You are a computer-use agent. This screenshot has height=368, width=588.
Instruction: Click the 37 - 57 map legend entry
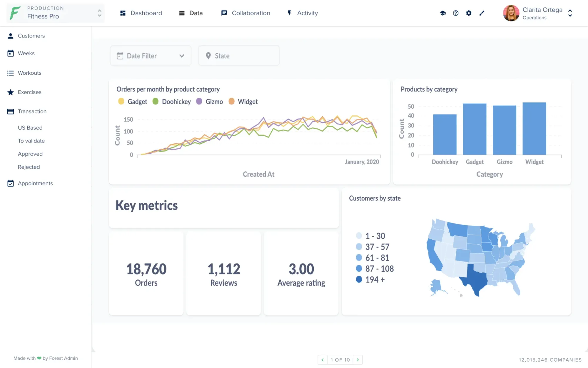372,247
